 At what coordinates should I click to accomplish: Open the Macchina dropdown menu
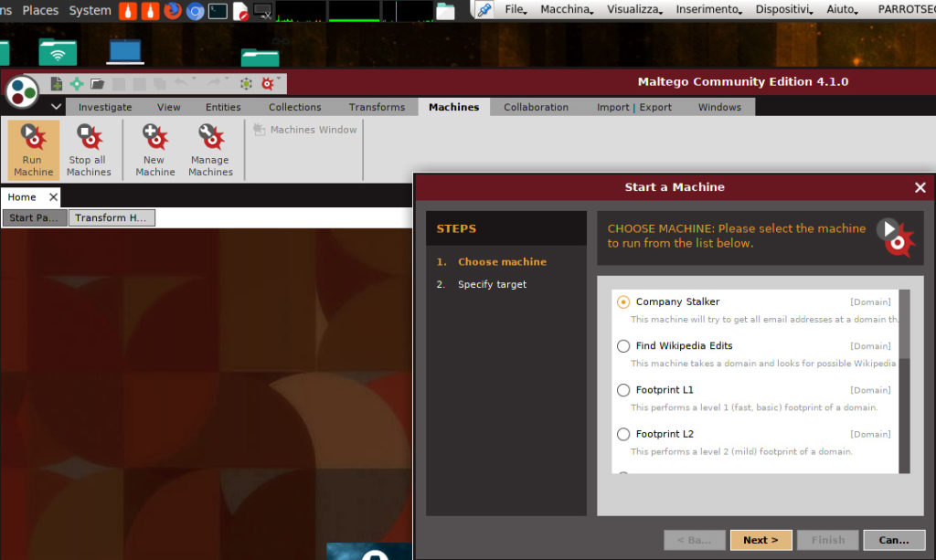click(x=567, y=9)
